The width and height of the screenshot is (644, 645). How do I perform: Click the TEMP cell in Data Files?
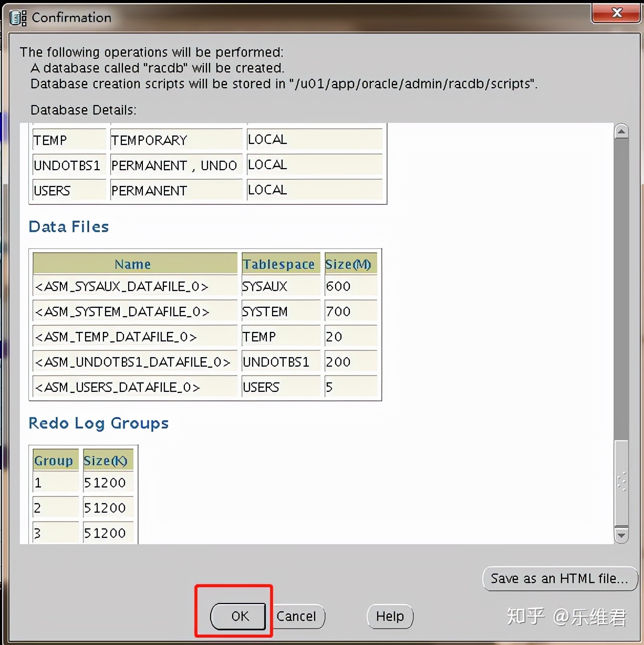(x=281, y=337)
